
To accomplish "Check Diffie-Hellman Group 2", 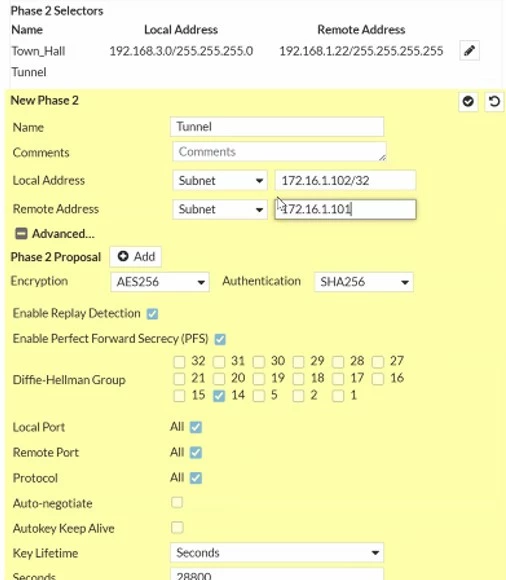I will (298, 396).
